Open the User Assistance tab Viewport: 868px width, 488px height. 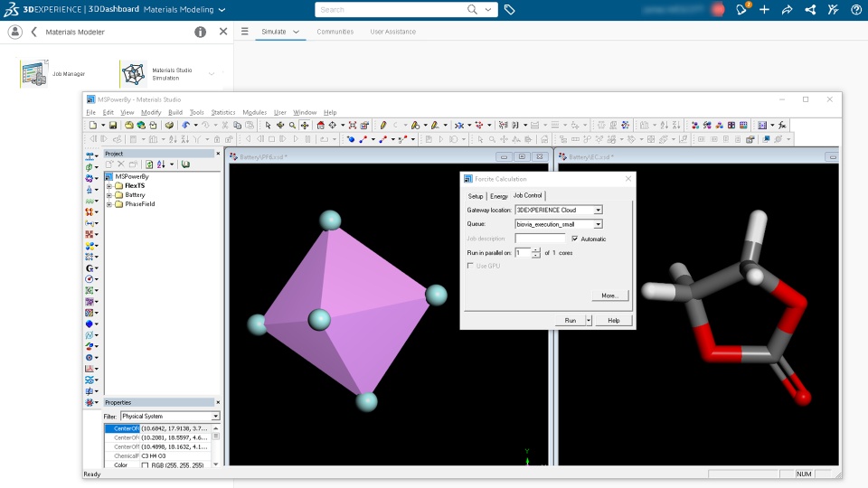[x=393, y=32]
